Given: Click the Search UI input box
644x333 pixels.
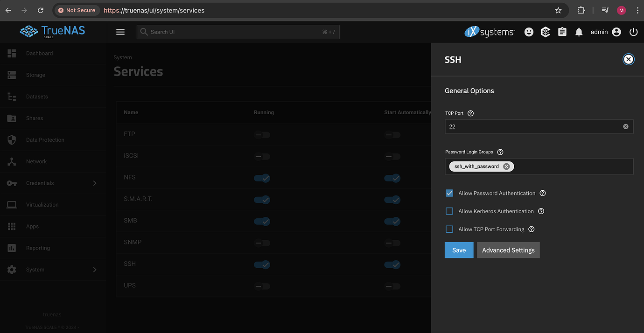Looking at the screenshot, I should pos(238,32).
